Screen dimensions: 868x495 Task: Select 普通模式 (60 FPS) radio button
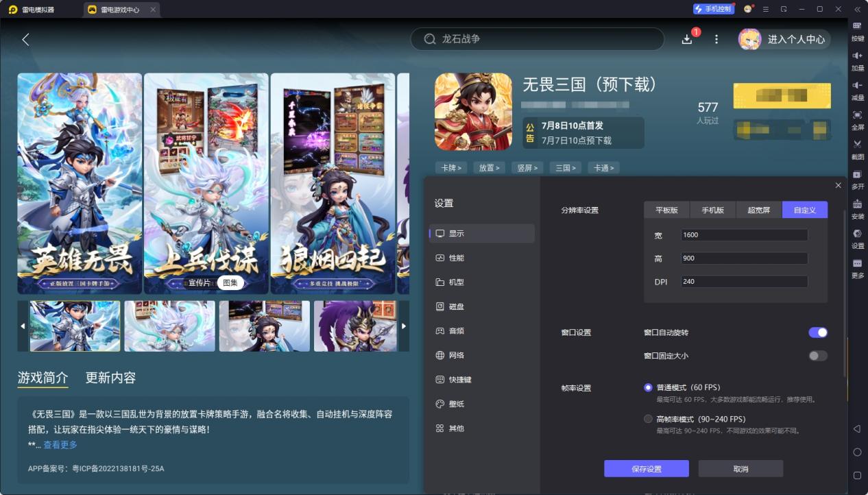pyautogui.click(x=648, y=387)
